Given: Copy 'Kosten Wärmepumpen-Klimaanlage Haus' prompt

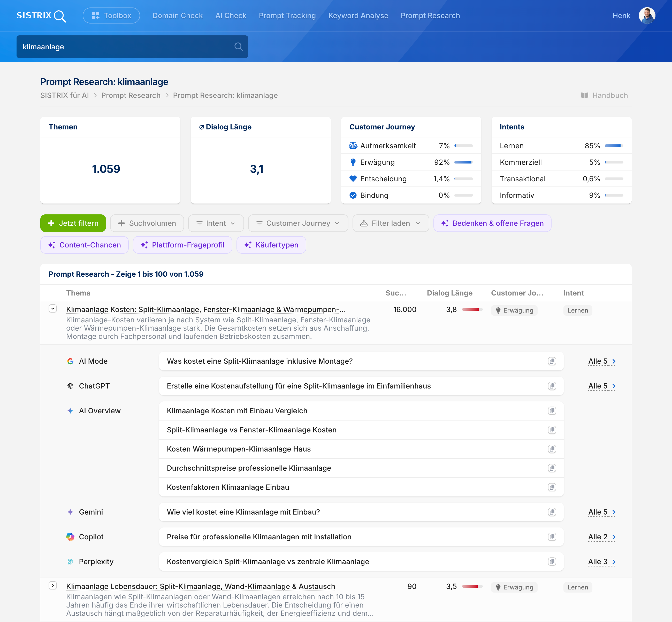Looking at the screenshot, I should [552, 449].
